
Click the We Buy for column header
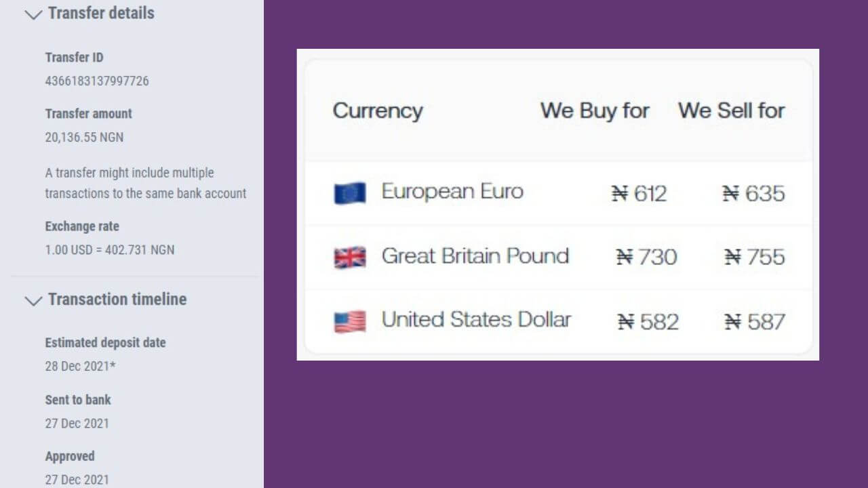pos(595,110)
